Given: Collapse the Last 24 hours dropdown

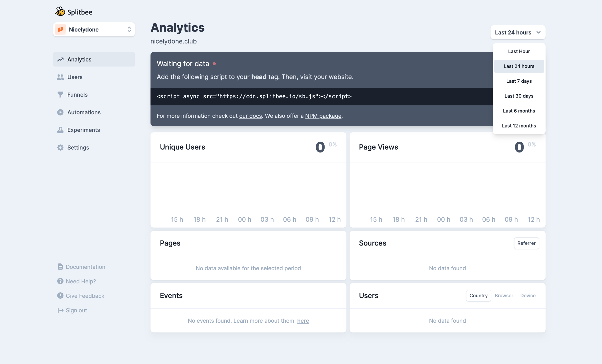Looking at the screenshot, I should [518, 32].
